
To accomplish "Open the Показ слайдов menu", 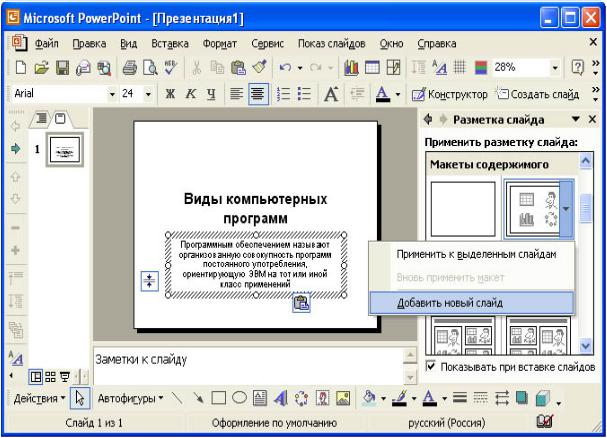I will [x=331, y=44].
